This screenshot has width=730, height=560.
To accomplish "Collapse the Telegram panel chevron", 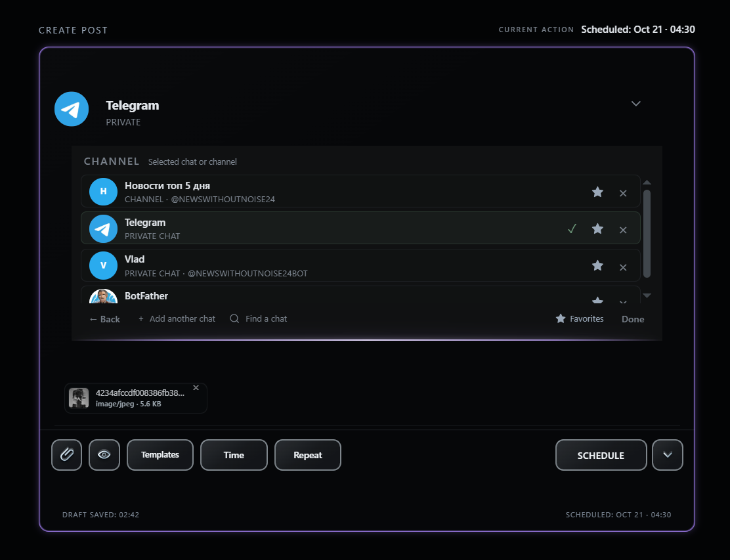I will [636, 103].
